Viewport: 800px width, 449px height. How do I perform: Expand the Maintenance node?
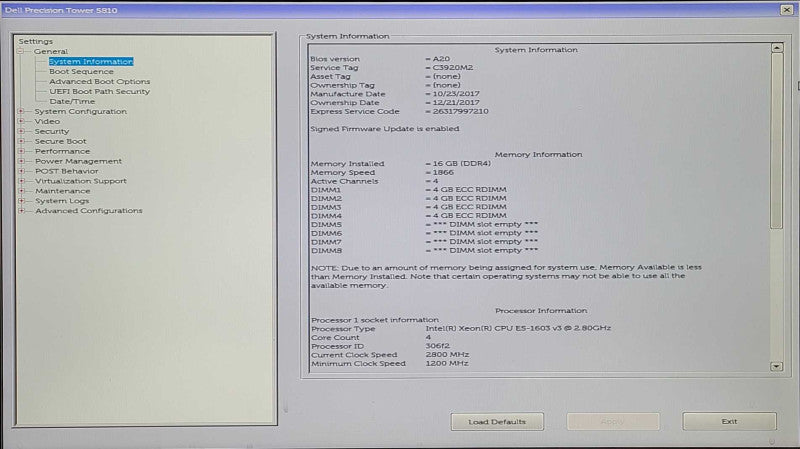click(x=21, y=191)
